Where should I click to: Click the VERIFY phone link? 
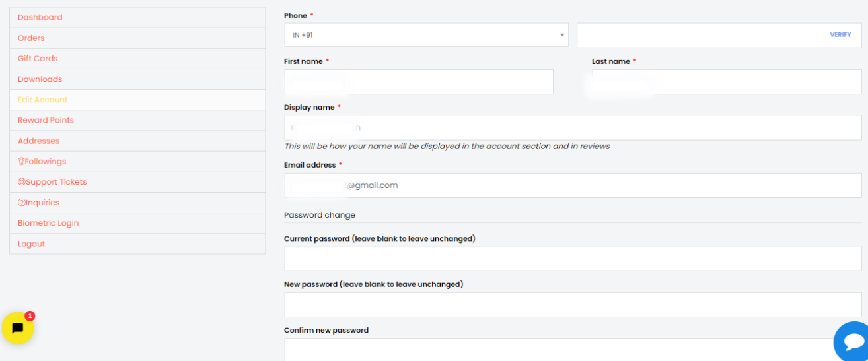coord(840,34)
